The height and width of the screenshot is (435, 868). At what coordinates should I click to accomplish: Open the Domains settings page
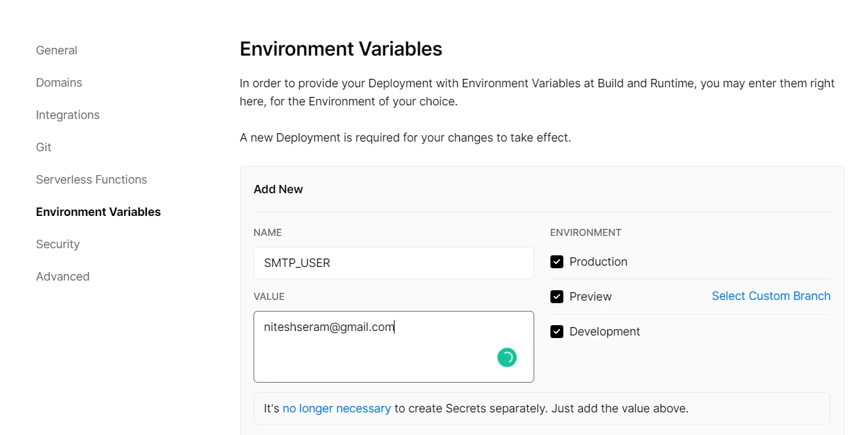point(59,82)
